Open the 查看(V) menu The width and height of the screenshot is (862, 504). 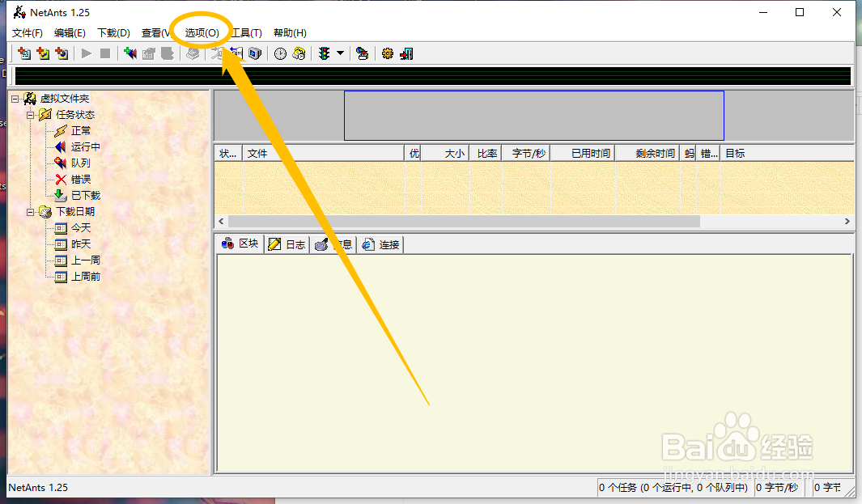click(x=155, y=33)
